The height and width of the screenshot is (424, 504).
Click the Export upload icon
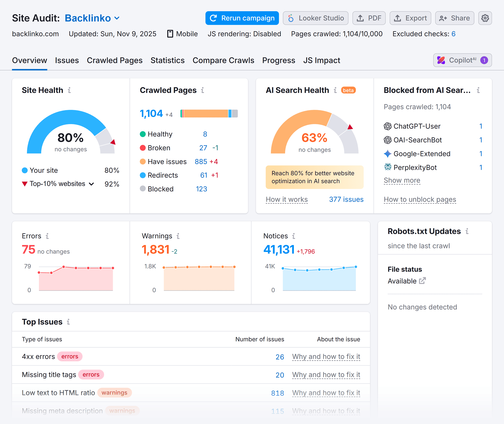398,18
